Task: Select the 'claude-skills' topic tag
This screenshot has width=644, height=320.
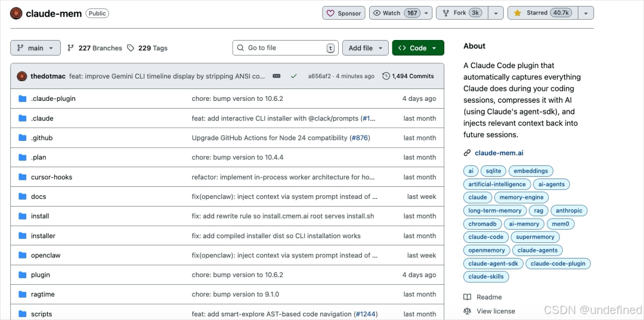Action: [x=486, y=276]
